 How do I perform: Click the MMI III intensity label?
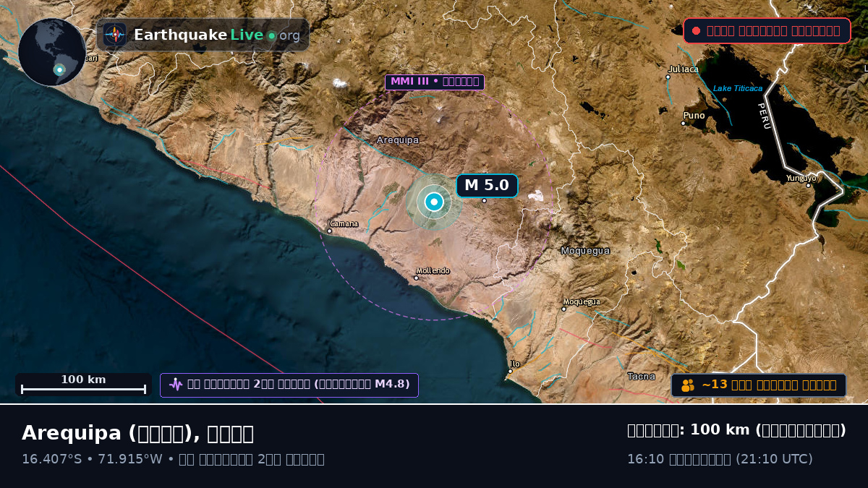pyautogui.click(x=435, y=82)
